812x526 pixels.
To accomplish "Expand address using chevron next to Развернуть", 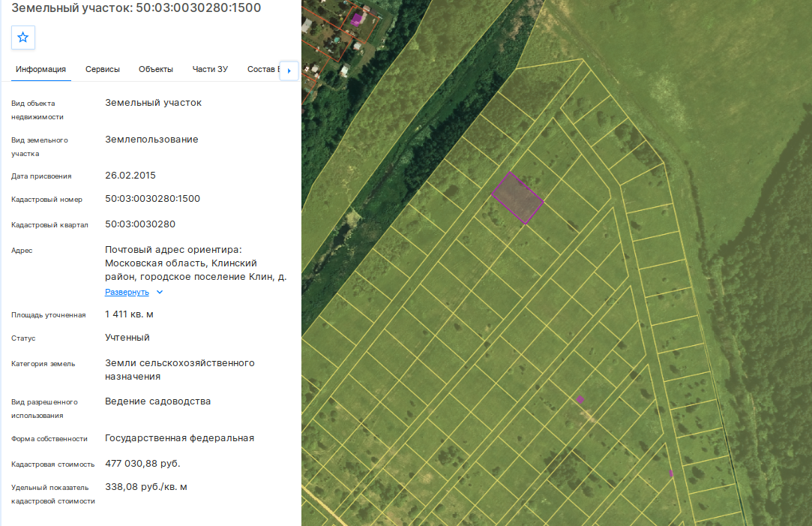I will 160,293.
